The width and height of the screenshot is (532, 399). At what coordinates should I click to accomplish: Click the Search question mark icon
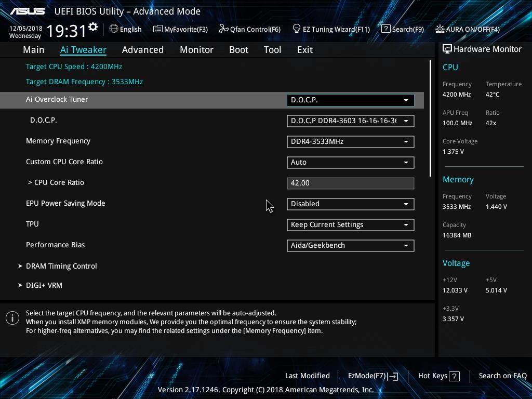pyautogui.click(x=386, y=29)
